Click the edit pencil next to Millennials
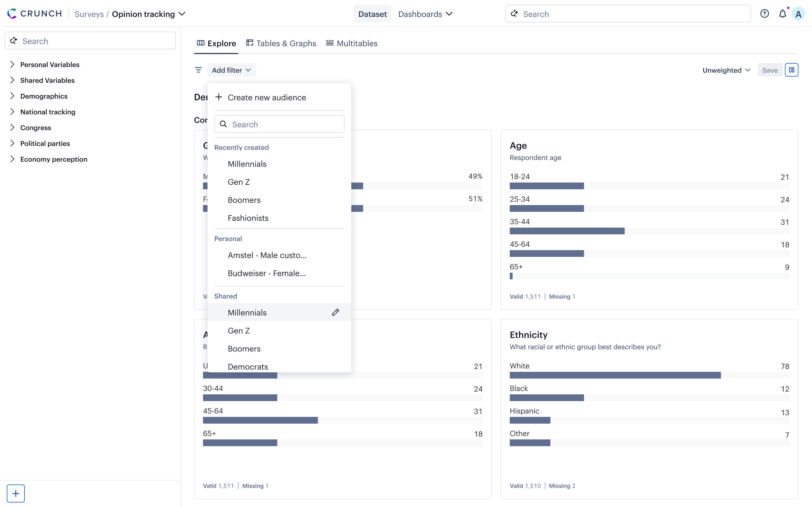 [x=335, y=312]
